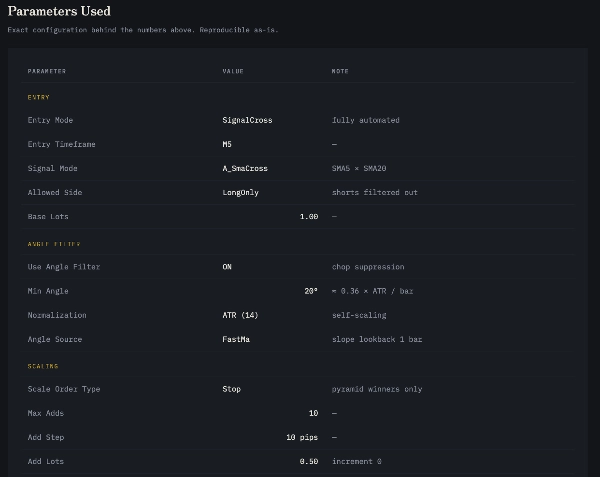Click the Allowed Side parameter name
The width and height of the screenshot is (600, 477).
pyautogui.click(x=55, y=192)
